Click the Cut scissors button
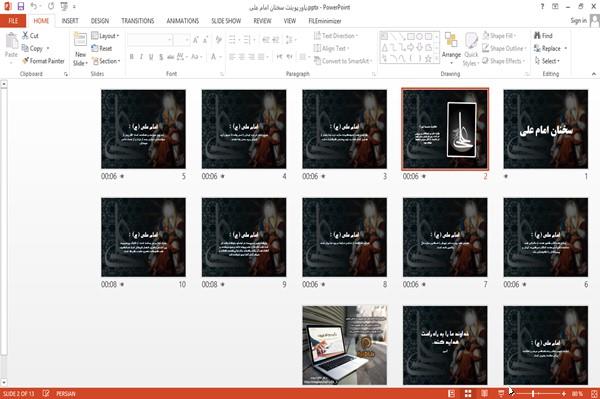Screen dimensions: 600x399 [x=30, y=36]
